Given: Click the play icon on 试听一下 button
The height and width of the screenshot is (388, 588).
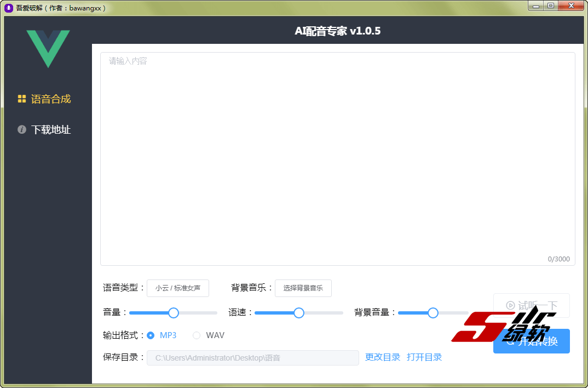Looking at the screenshot, I should pyautogui.click(x=510, y=305).
